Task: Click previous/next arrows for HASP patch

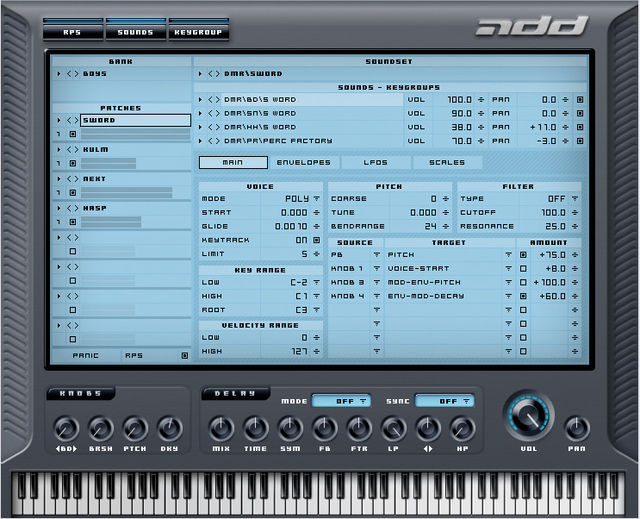Action: tap(73, 208)
